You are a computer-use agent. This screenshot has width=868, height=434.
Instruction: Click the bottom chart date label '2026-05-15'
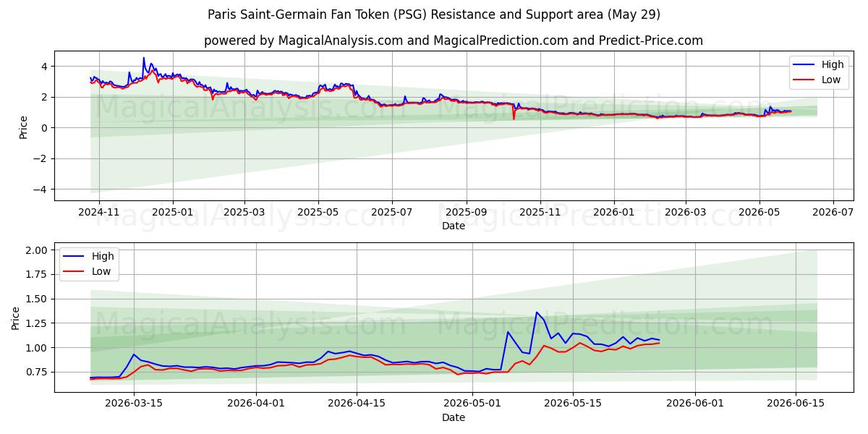(572, 405)
